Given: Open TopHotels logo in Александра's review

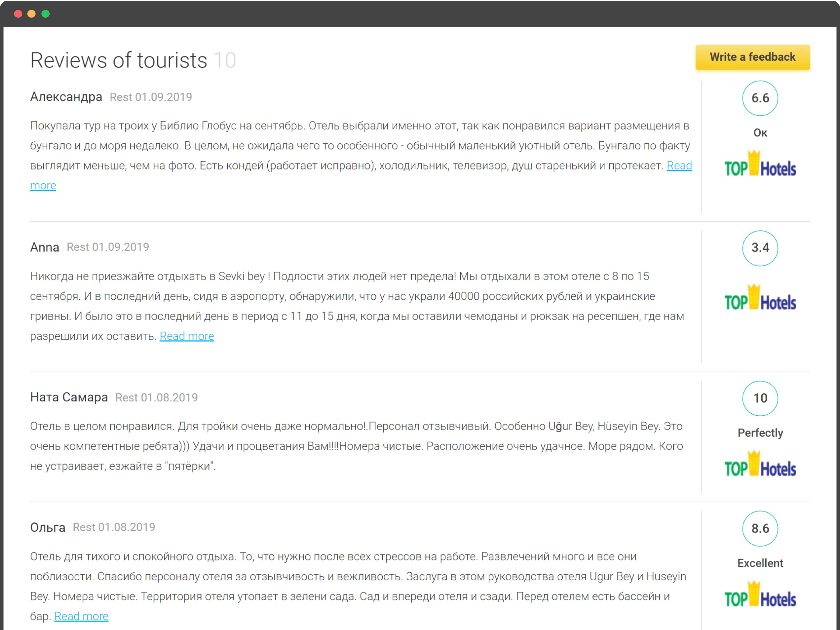Looking at the screenshot, I should [760, 164].
